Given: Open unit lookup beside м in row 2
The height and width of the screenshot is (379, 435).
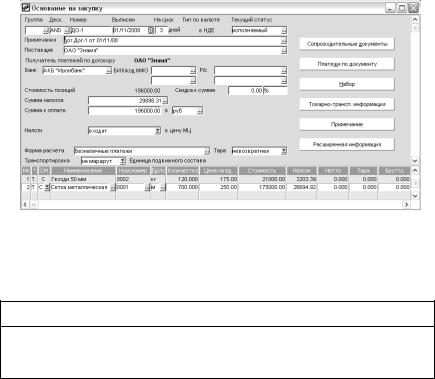Looking at the screenshot, I should click(x=162, y=188).
